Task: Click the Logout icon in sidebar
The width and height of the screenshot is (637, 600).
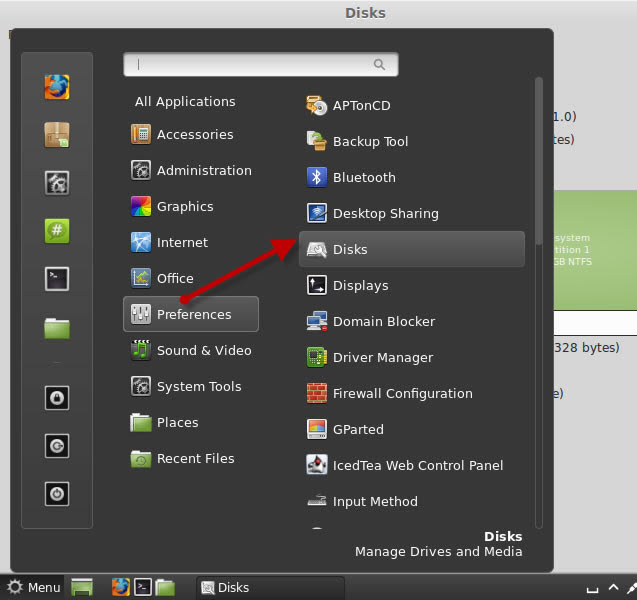Action: (x=57, y=446)
